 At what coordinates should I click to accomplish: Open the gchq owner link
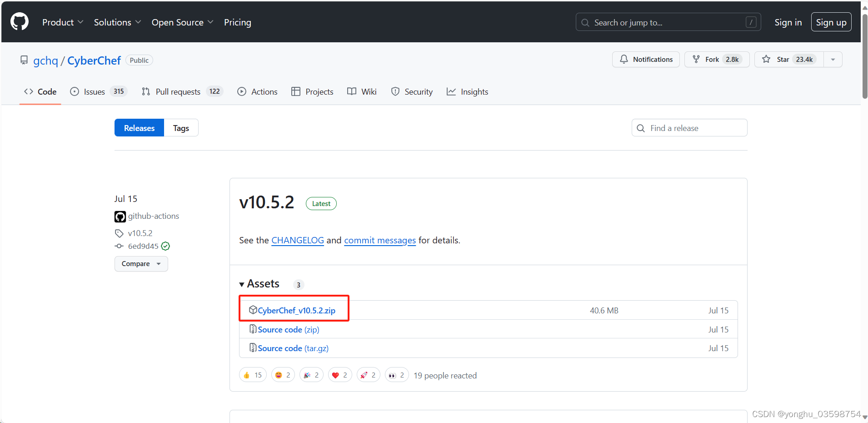(45, 60)
